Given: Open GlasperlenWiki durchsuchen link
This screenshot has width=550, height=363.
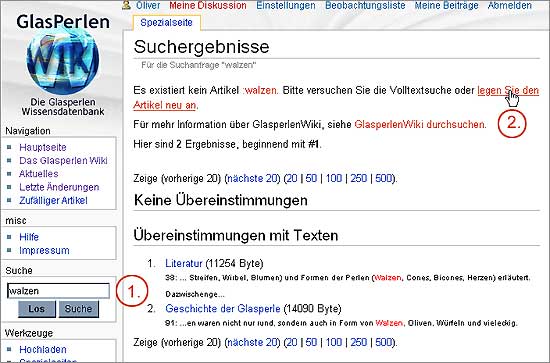Looking at the screenshot, I should pos(420,125).
